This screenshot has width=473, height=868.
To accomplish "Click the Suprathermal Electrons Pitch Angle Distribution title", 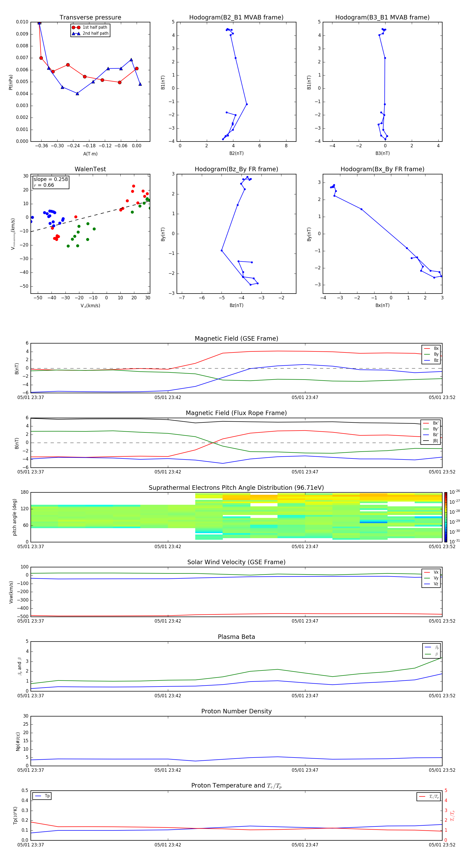I will coord(236,488).
